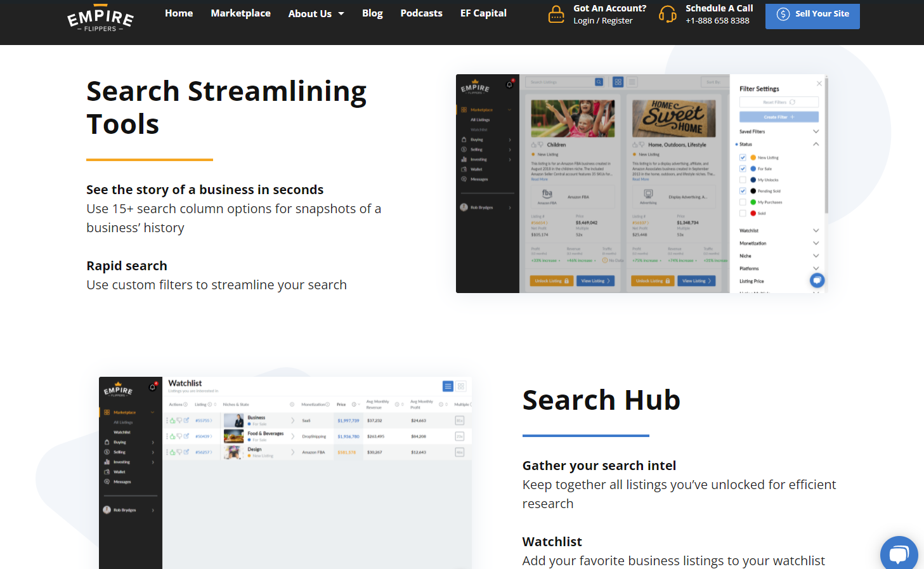
Task: Click Reset Filters in the Filter Settings panel
Action: (779, 102)
